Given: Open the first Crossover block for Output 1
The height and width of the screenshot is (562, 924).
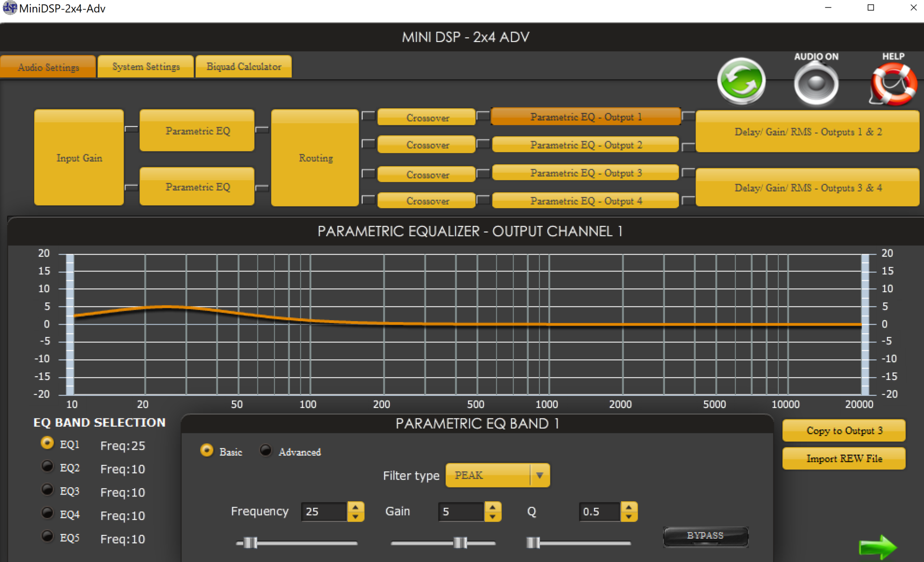Looking at the screenshot, I should point(427,118).
